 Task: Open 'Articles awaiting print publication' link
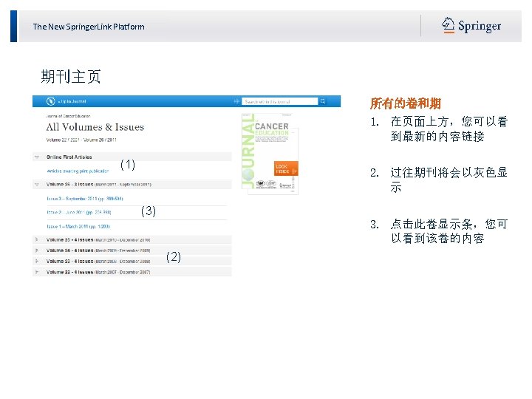[78, 171]
